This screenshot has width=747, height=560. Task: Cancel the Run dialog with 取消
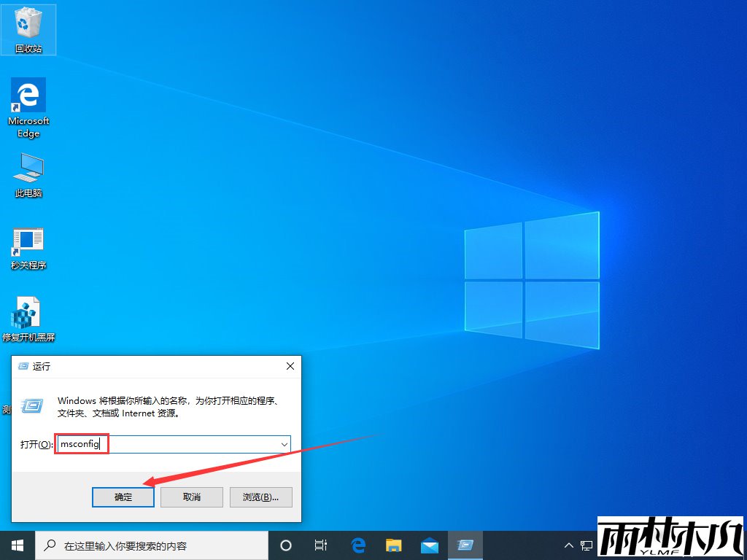coord(191,497)
